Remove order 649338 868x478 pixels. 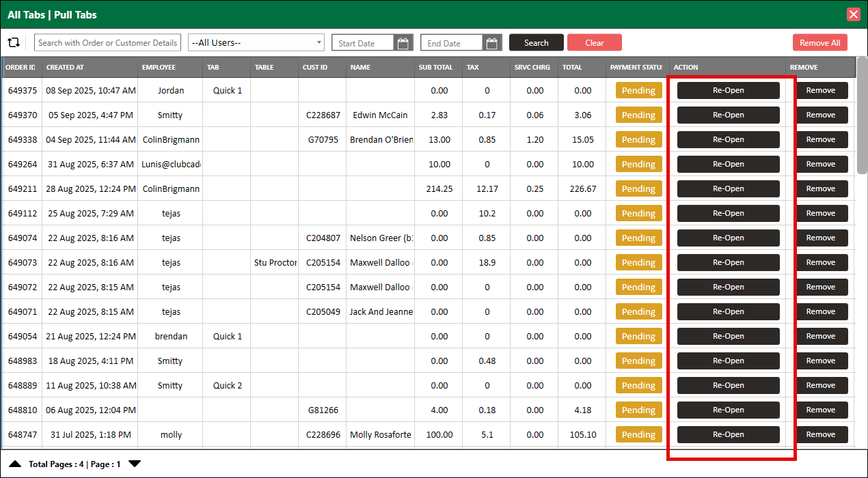pyautogui.click(x=821, y=139)
